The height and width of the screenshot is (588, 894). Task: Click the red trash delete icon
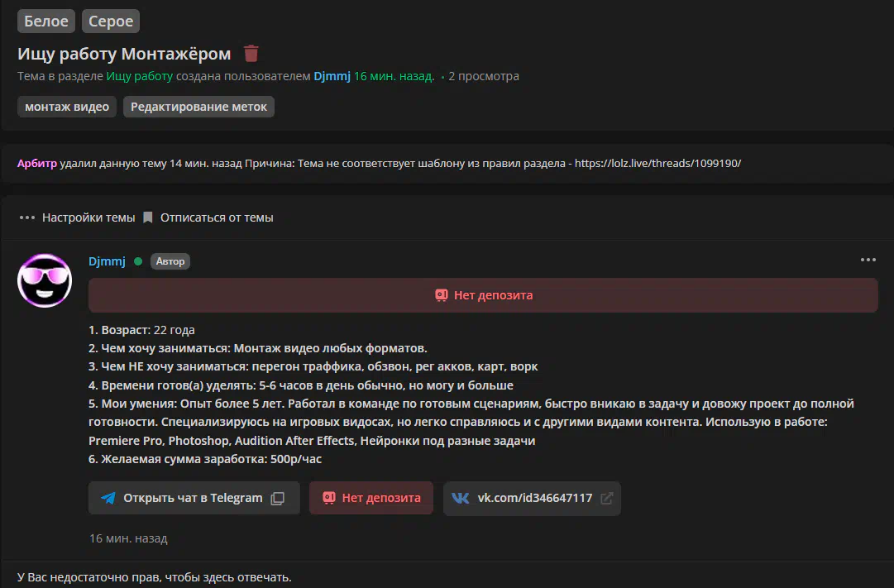coord(251,54)
